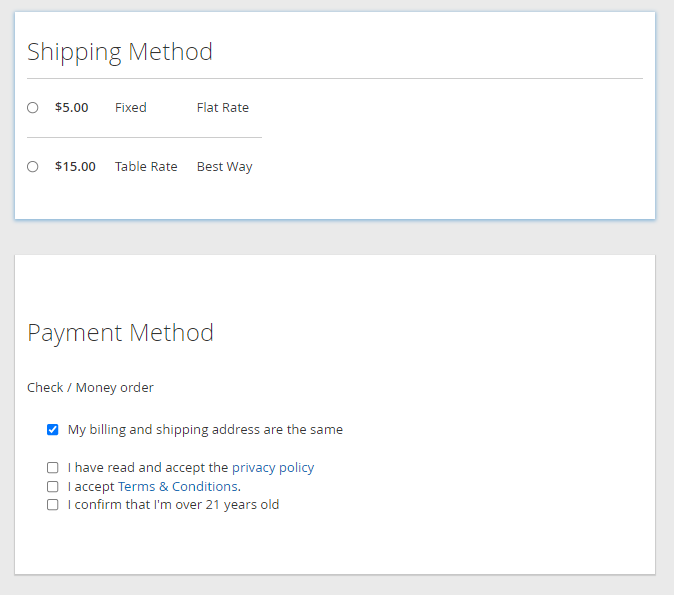Image resolution: width=685 pixels, height=595 pixels.
Task: Select the $5.00 Flat Rate shipping radio
Action: (x=33, y=107)
